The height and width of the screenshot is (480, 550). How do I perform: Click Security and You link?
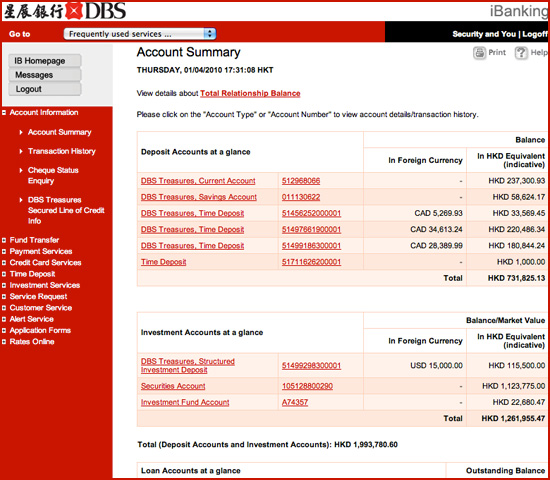(484, 34)
